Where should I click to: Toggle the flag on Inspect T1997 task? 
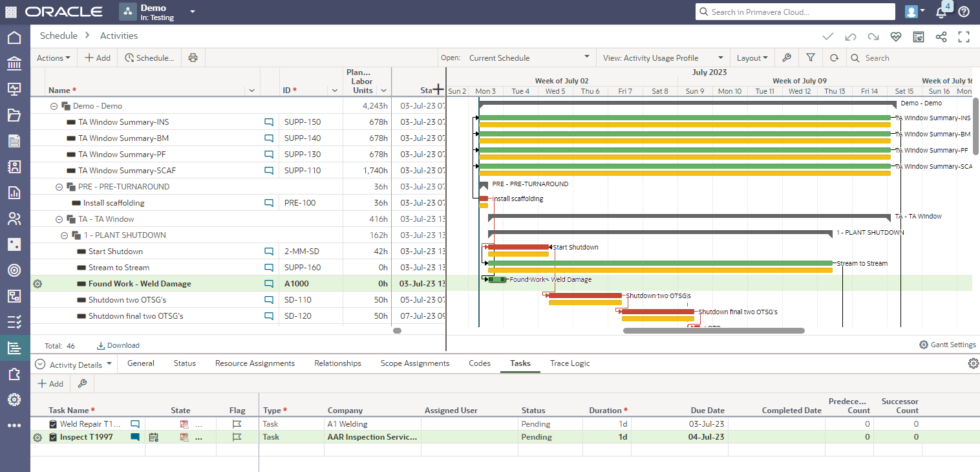coord(237,437)
